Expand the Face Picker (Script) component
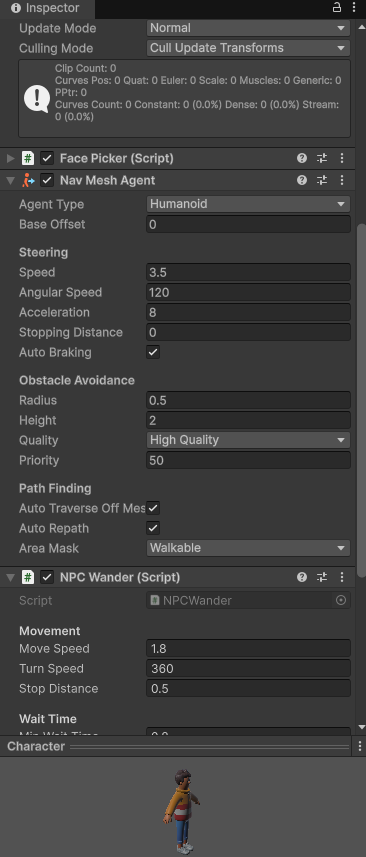The height and width of the screenshot is (857, 366). [10, 159]
